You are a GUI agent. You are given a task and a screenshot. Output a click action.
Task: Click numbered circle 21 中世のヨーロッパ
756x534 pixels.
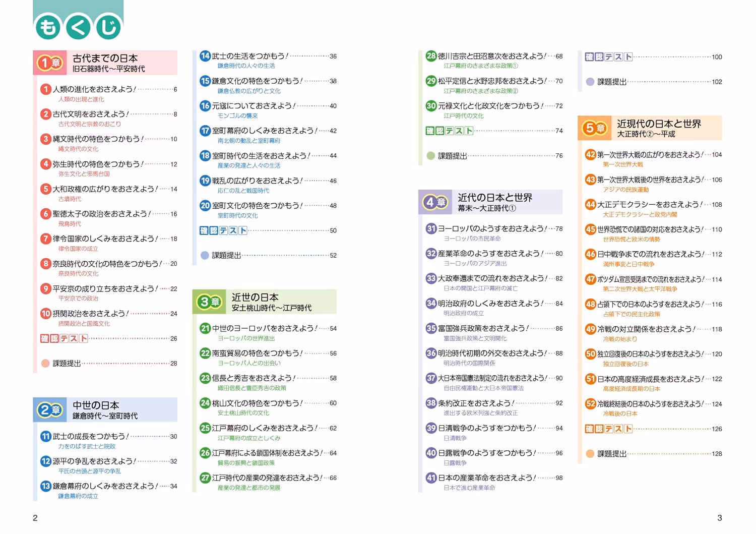tap(205, 328)
